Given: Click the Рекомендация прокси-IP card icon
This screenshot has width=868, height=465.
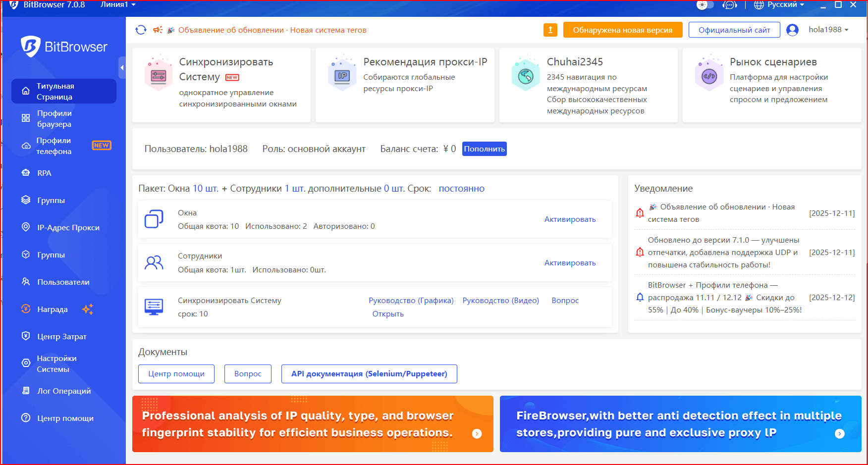Looking at the screenshot, I should [x=342, y=76].
